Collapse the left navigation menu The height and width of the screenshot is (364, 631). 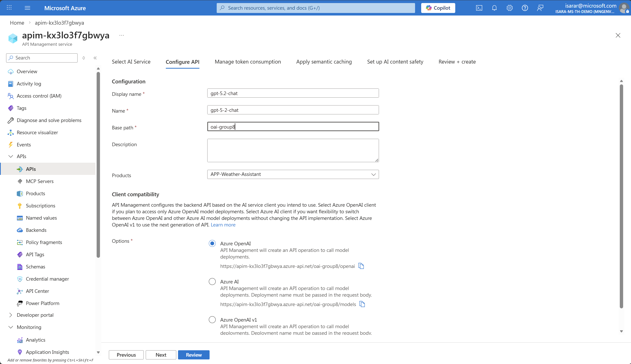[95, 58]
